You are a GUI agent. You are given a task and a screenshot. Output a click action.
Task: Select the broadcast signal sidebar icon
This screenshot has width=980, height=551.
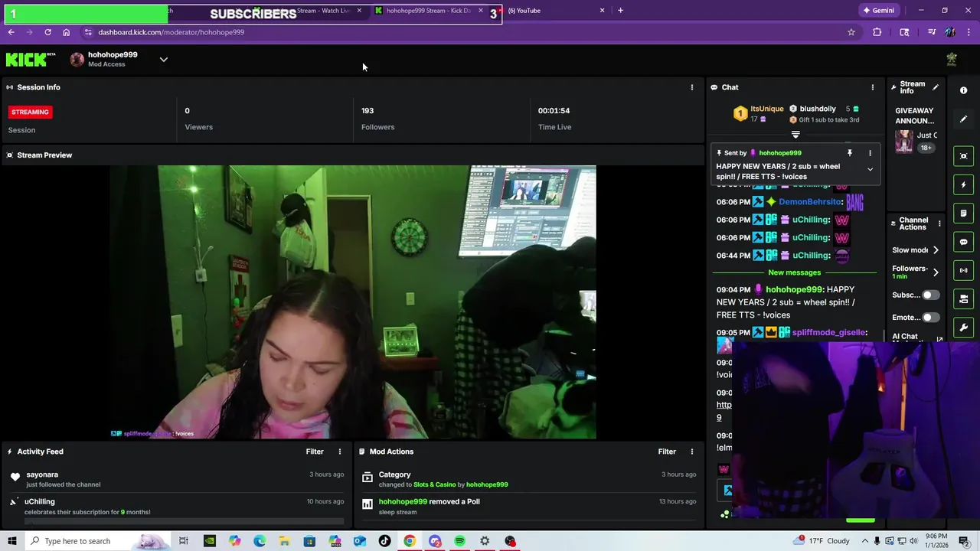[x=963, y=270]
